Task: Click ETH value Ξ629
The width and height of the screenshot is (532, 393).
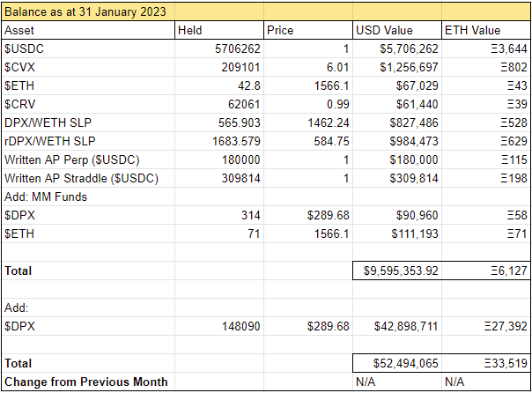Action: (x=514, y=141)
